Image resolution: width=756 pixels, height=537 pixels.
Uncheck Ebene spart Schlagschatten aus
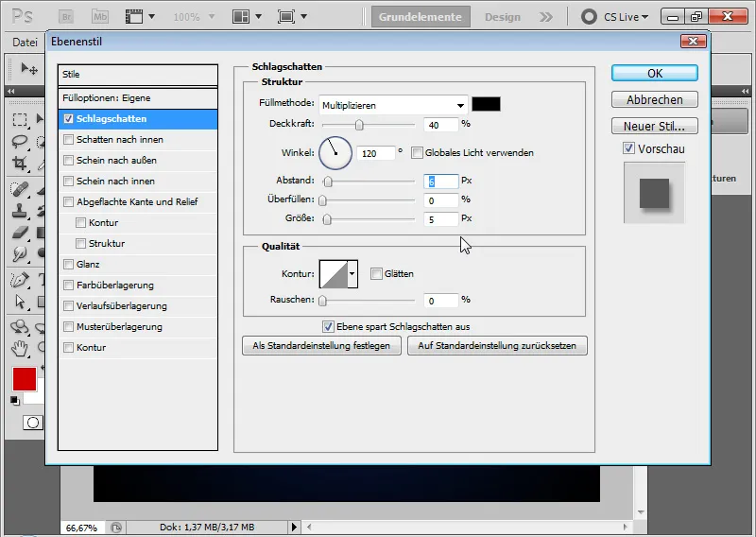pyautogui.click(x=328, y=326)
